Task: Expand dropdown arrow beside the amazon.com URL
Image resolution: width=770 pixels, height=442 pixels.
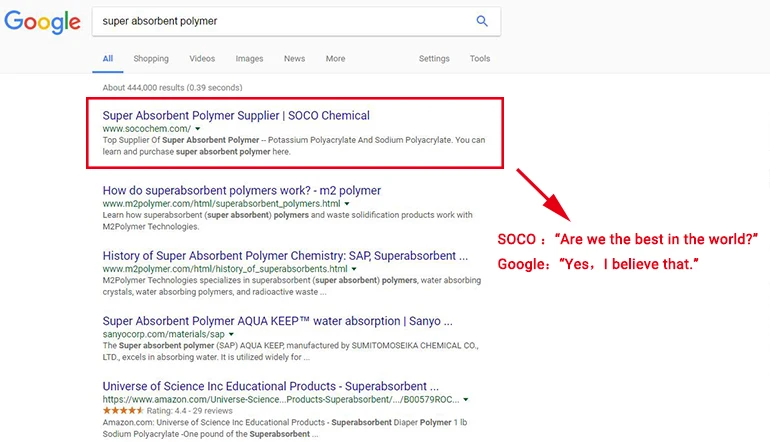Action: coord(466,399)
